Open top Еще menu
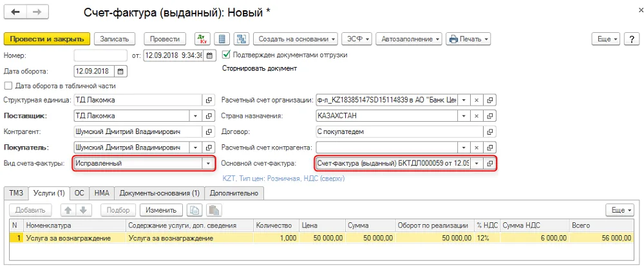The image size is (644, 268). coord(606,39)
